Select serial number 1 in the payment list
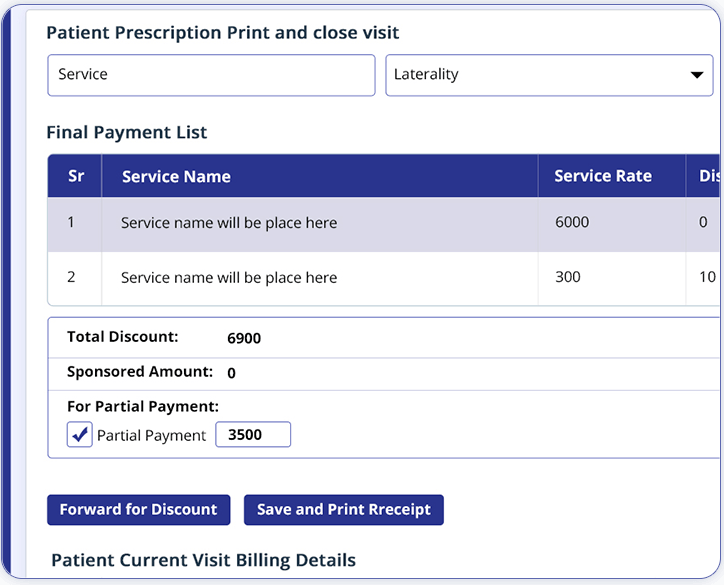This screenshot has height=585, width=724. click(71, 223)
